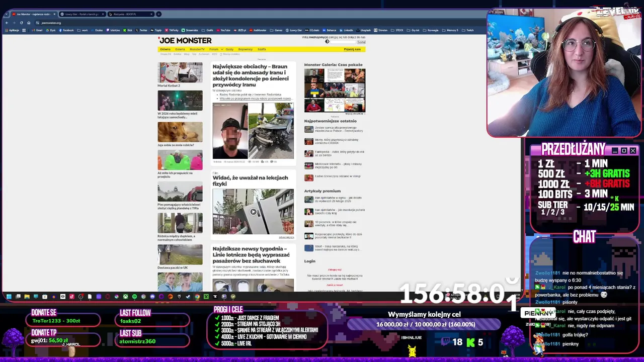Expand the Forum menu arrow
644x362 pixels.
point(222,49)
